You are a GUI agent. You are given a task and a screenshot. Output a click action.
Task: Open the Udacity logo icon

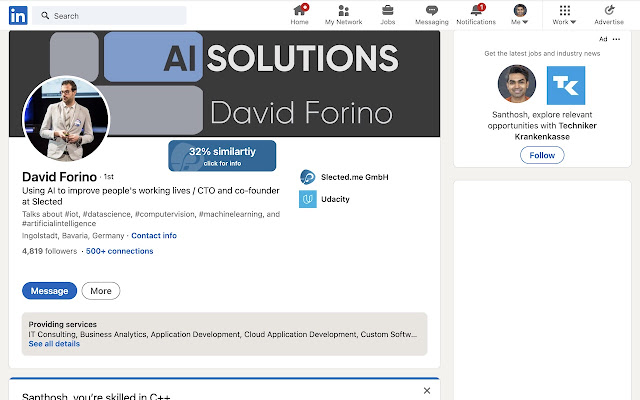point(307,199)
